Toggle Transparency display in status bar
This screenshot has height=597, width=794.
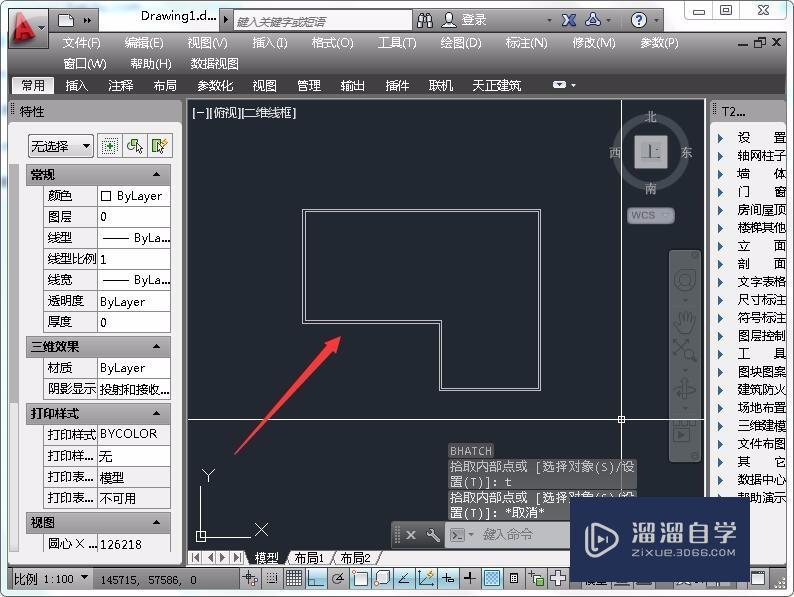(492, 578)
